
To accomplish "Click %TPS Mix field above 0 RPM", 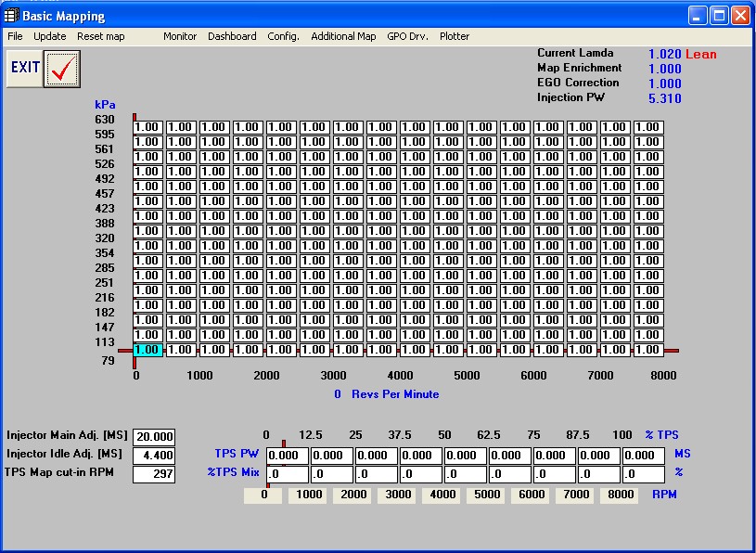I will [x=288, y=474].
